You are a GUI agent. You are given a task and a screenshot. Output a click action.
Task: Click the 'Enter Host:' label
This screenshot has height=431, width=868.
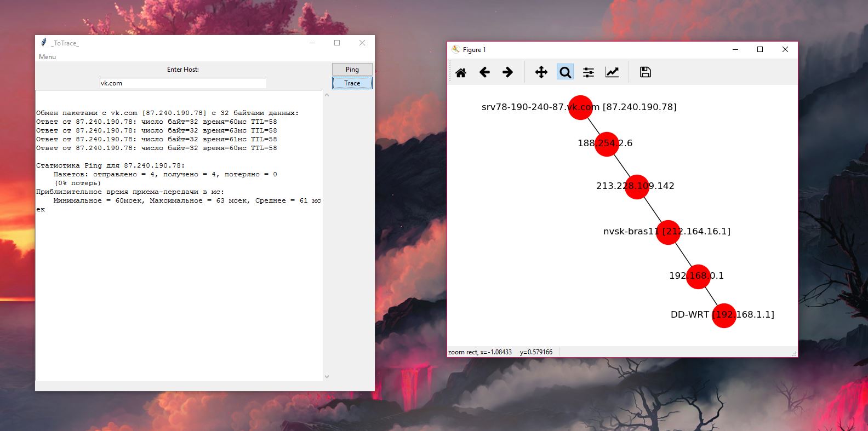click(183, 70)
